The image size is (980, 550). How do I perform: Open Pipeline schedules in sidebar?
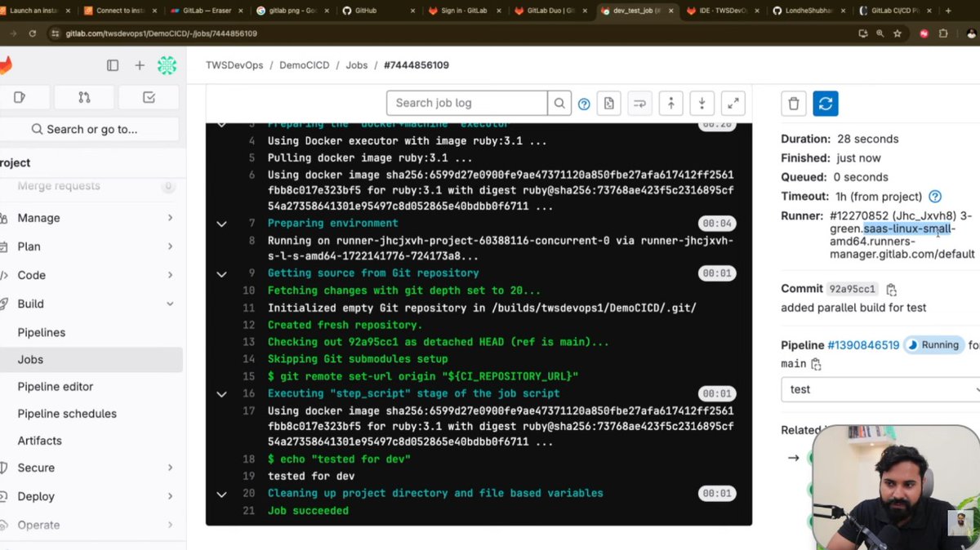91,414
